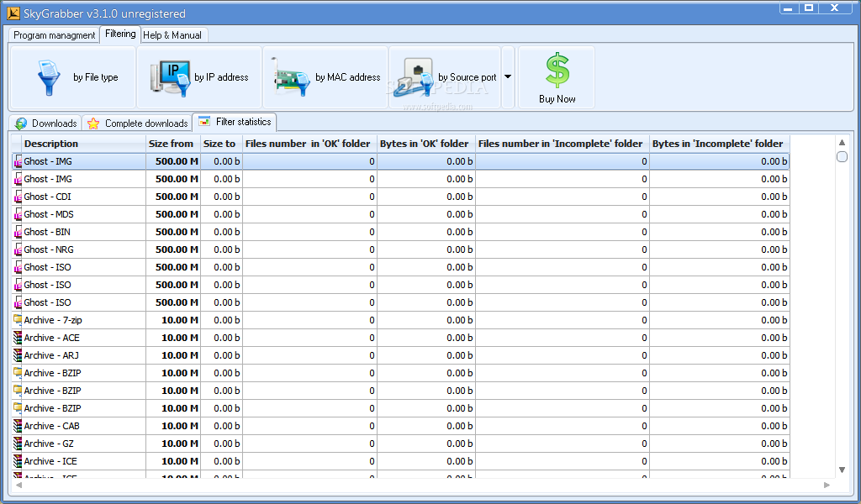
Task: Select the Archive - CAB row text
Action: [51, 426]
